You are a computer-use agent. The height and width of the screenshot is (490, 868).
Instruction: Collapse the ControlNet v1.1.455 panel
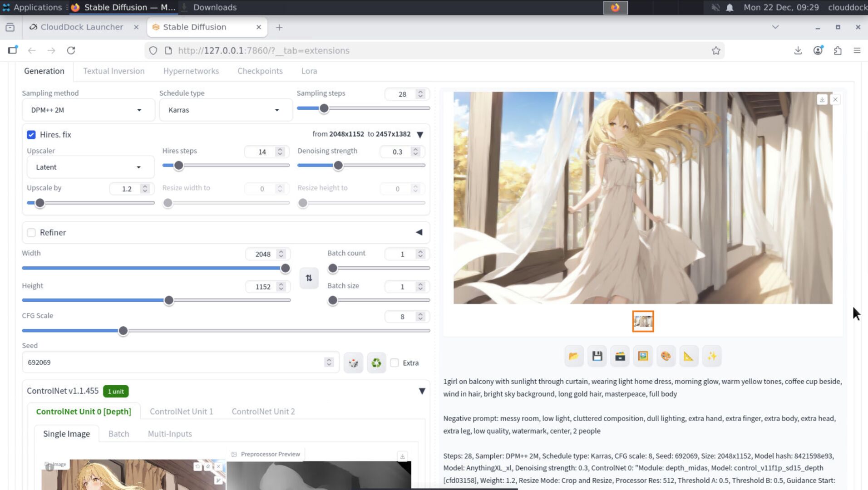click(x=422, y=391)
